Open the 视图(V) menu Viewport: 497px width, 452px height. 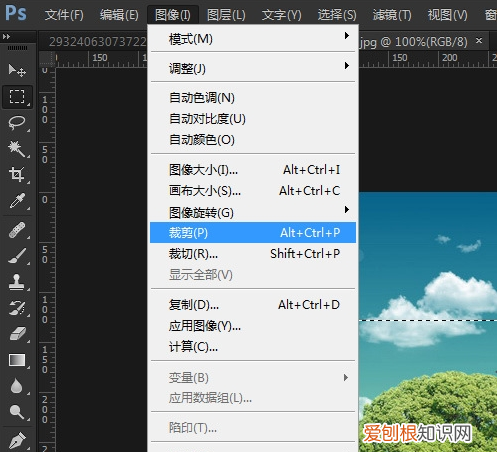447,15
